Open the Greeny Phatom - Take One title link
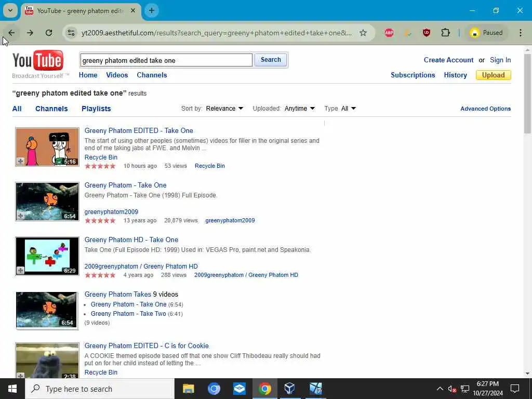532x399 pixels. [126, 185]
